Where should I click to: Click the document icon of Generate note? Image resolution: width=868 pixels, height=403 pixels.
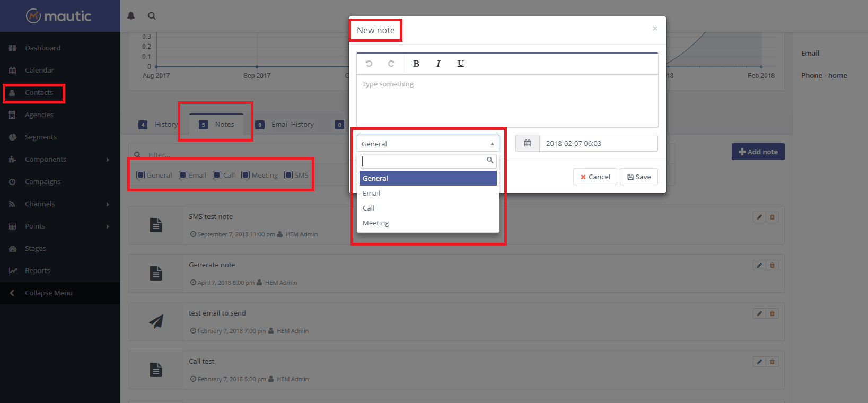tap(156, 273)
